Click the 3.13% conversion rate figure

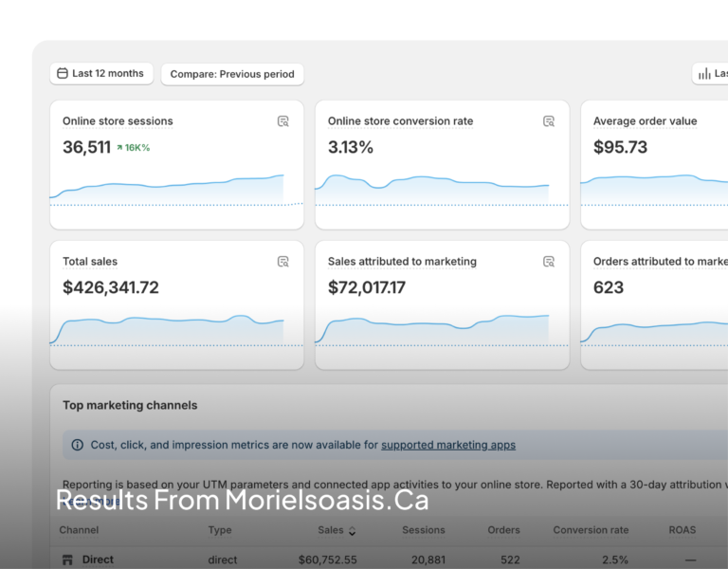[x=351, y=147]
